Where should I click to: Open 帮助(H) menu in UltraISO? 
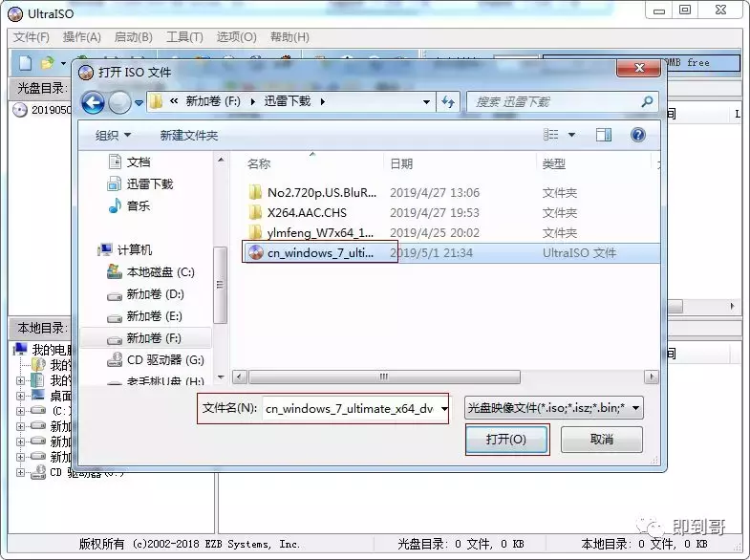[x=289, y=37]
